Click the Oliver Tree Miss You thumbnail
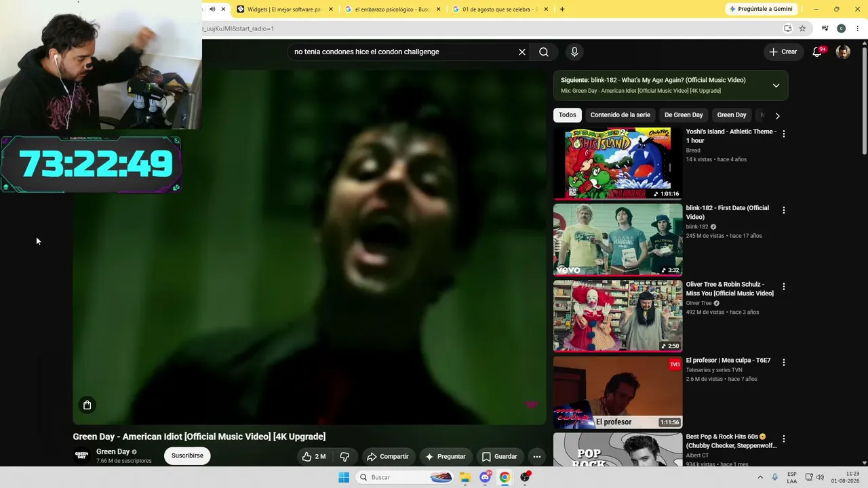 pos(618,317)
